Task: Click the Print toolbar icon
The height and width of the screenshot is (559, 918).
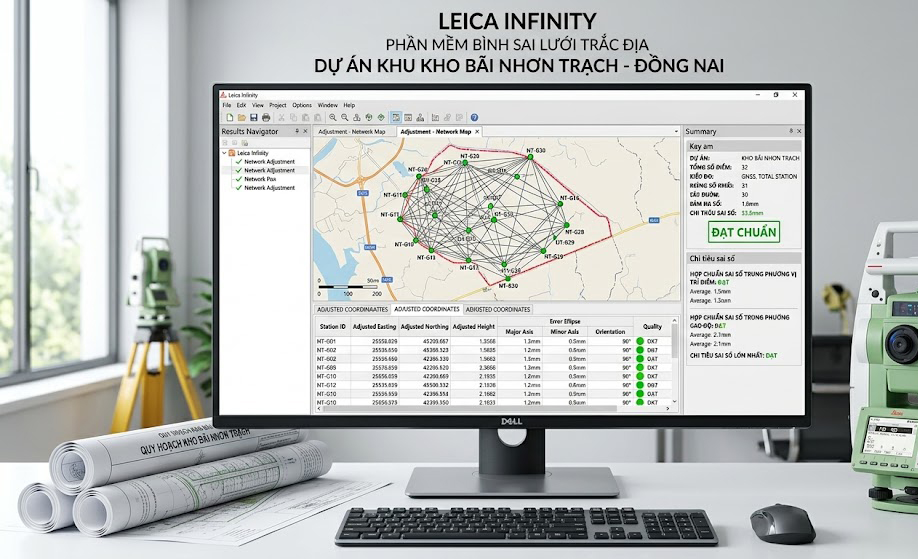Action: [x=266, y=118]
